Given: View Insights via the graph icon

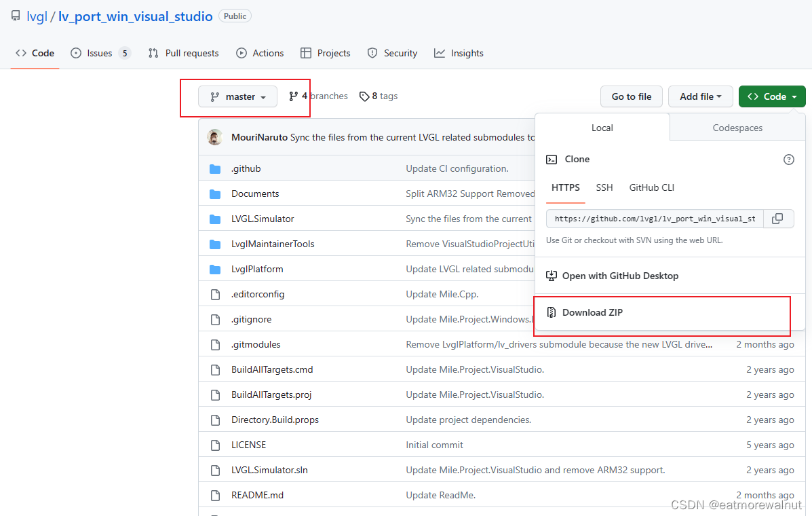Looking at the screenshot, I should point(440,53).
